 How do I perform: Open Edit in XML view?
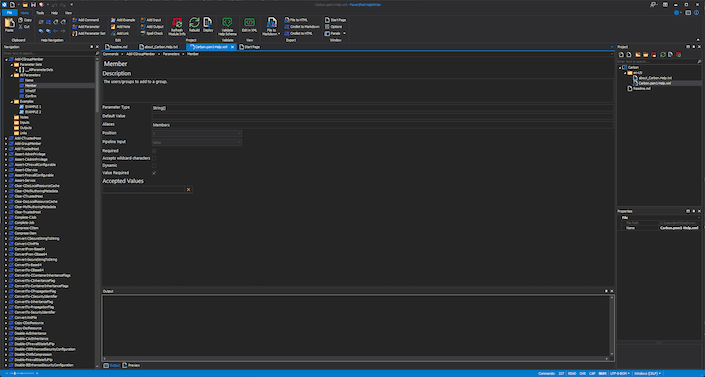[249, 25]
